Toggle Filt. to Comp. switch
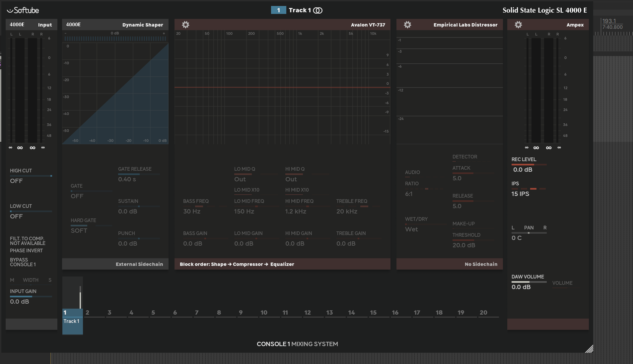This screenshot has width=633, height=364. pos(28,241)
